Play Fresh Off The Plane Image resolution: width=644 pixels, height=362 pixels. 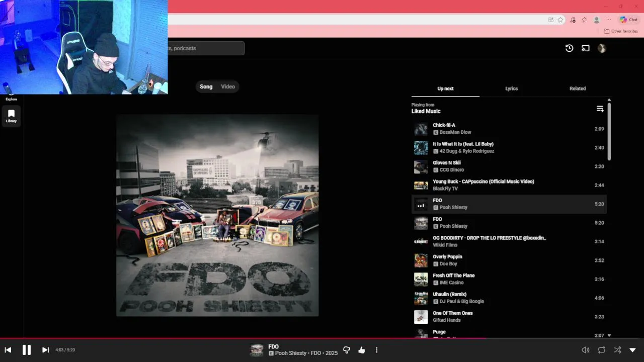pyautogui.click(x=509, y=279)
